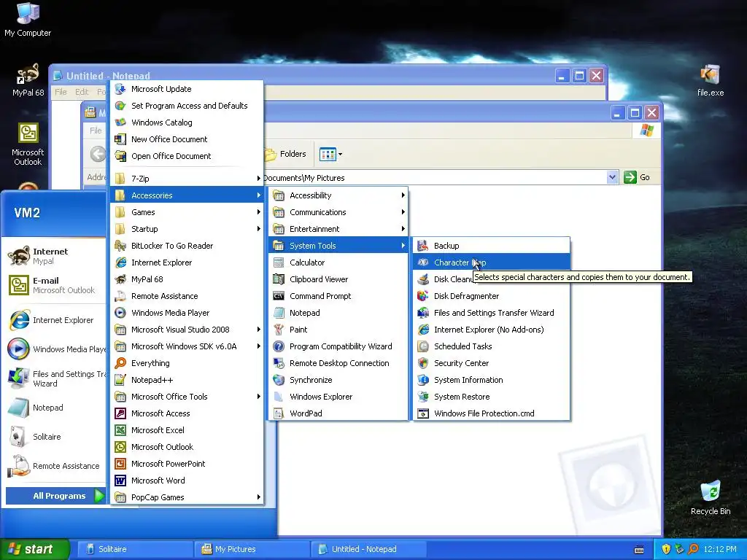Open the Views dropdown in My Pictures toolbar
Image resolution: width=747 pixels, height=560 pixels.
[x=340, y=155]
